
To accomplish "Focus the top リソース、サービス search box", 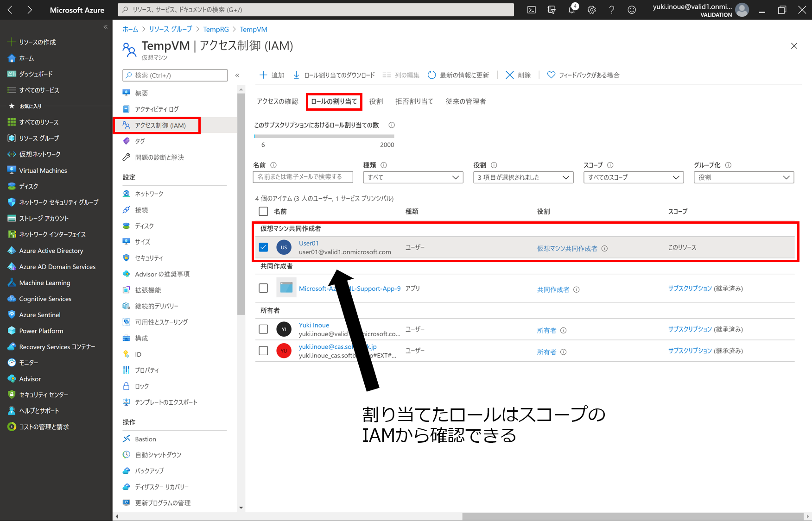I will click(x=316, y=10).
